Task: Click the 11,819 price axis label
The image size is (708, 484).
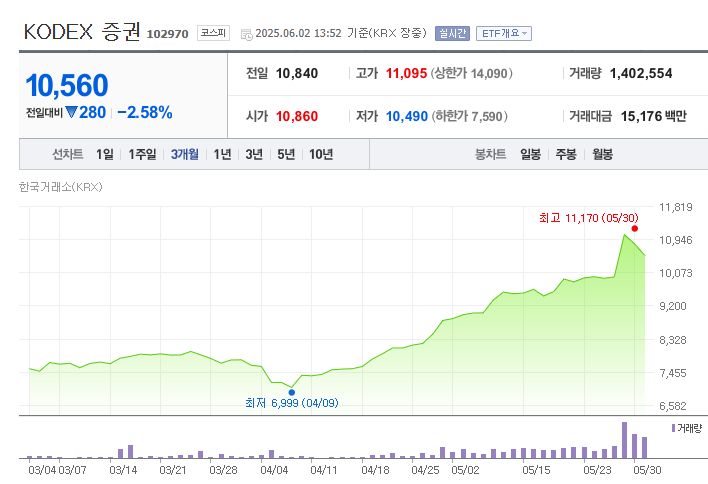Action: coord(675,207)
